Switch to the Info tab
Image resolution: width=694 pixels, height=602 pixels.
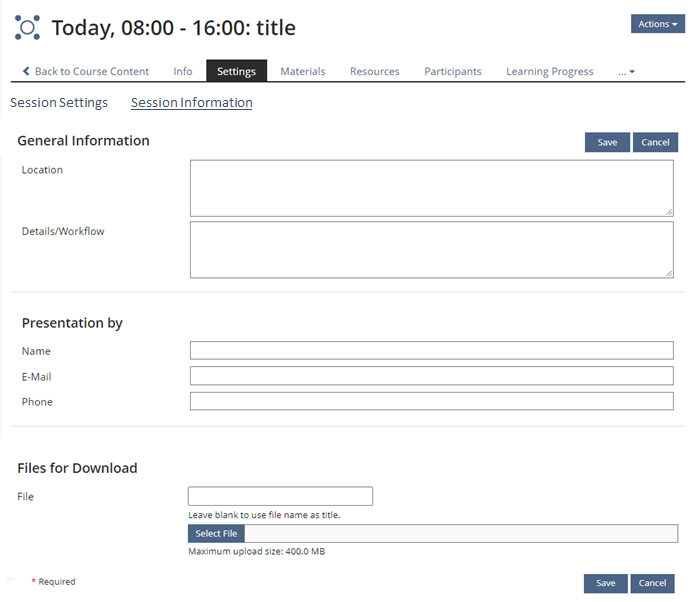pyautogui.click(x=183, y=71)
